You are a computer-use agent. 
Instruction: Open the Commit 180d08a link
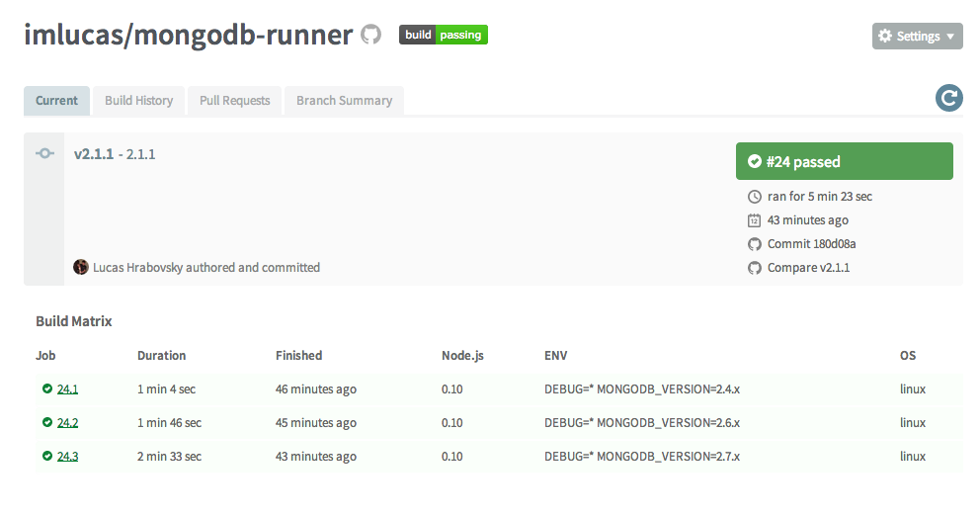click(x=811, y=244)
